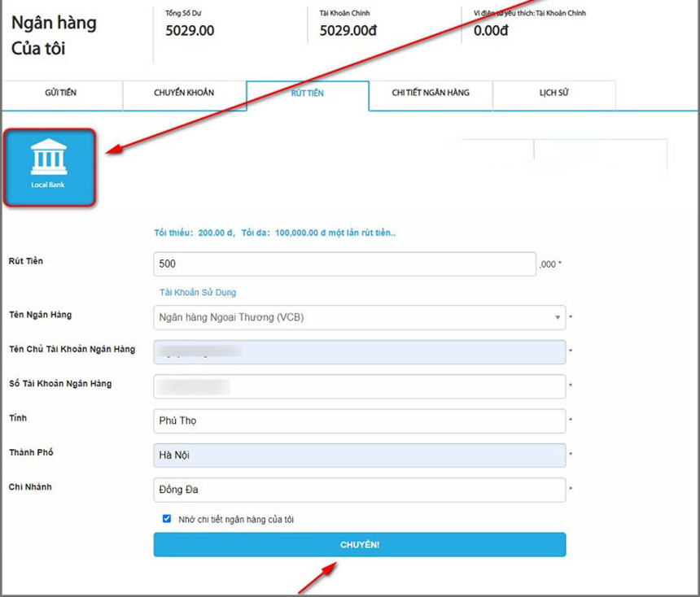
Task: Focus the Rút Tiền amount field
Action: click(x=344, y=264)
